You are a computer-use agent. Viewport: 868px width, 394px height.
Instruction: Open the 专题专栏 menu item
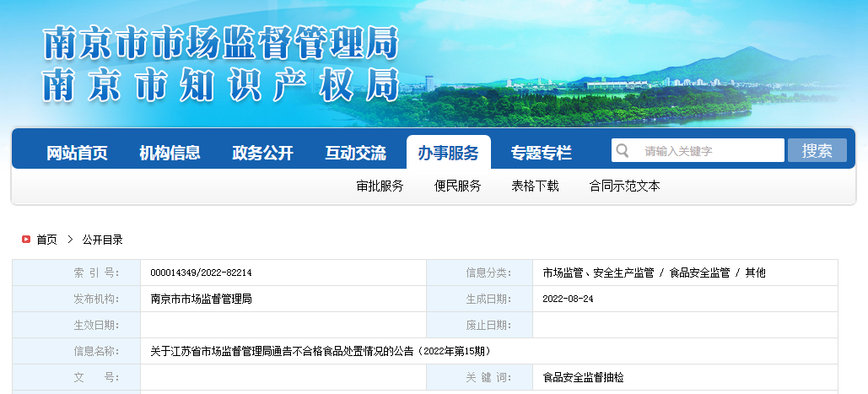[x=542, y=153]
